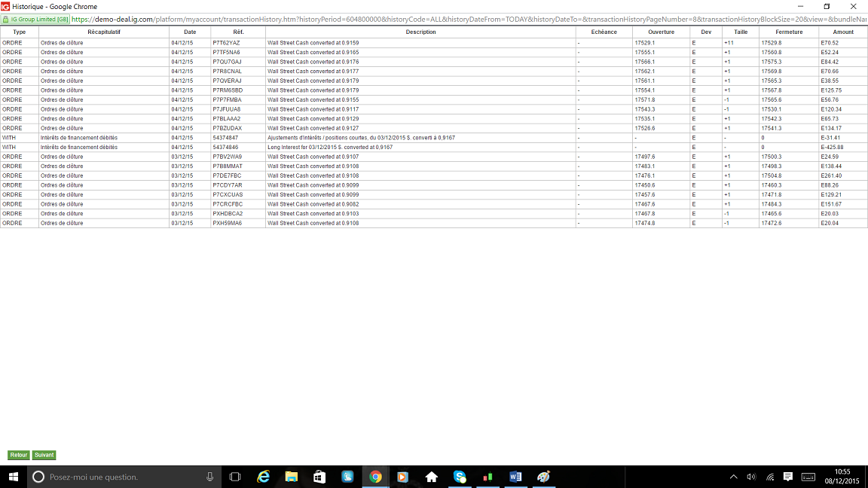Open the Action Center notifications icon
Image resolution: width=868 pixels, height=488 pixels.
[x=787, y=477]
